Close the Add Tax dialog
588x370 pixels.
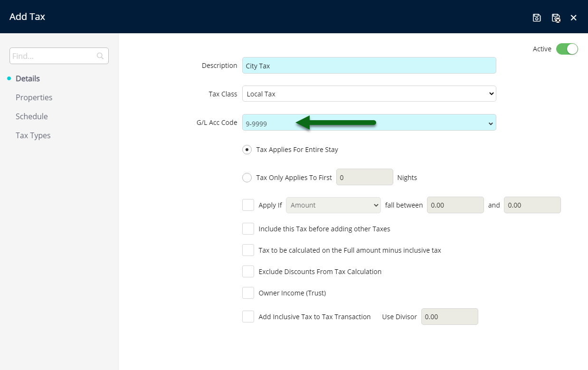point(574,18)
